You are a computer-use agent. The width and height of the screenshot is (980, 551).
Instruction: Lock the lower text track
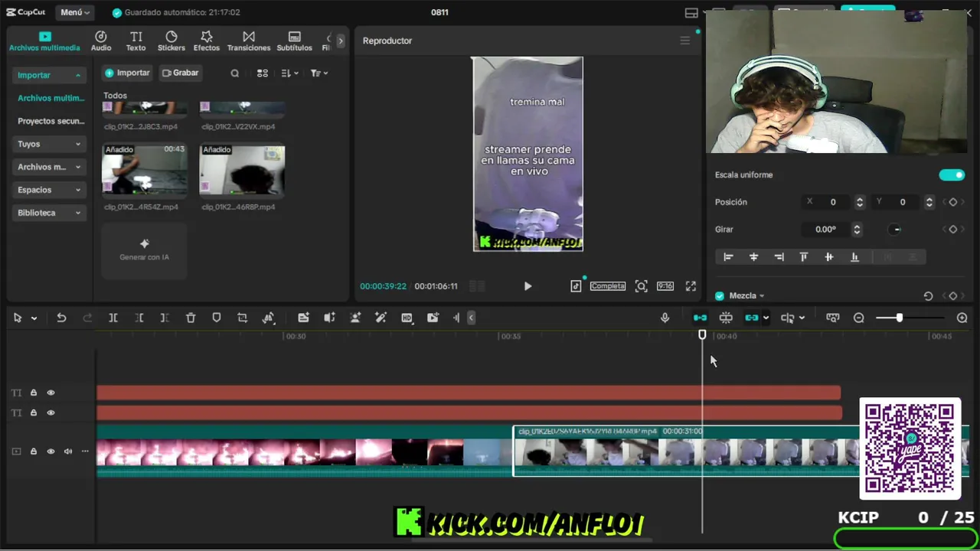click(x=34, y=412)
